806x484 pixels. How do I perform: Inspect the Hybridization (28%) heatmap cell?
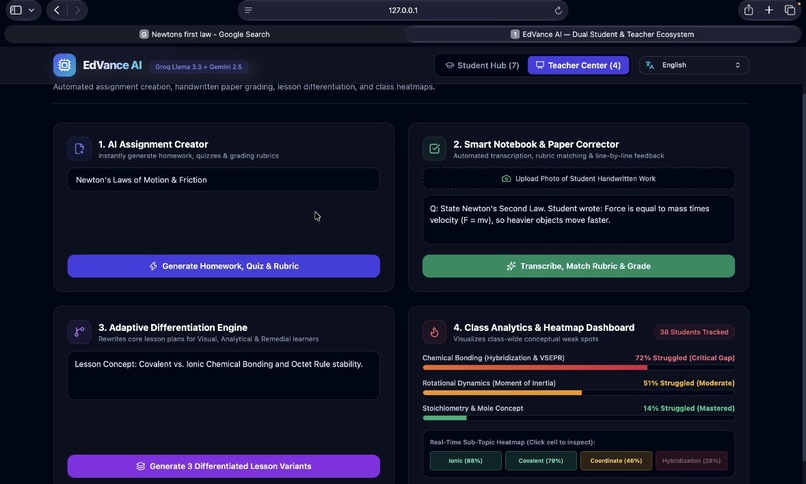[691, 461]
